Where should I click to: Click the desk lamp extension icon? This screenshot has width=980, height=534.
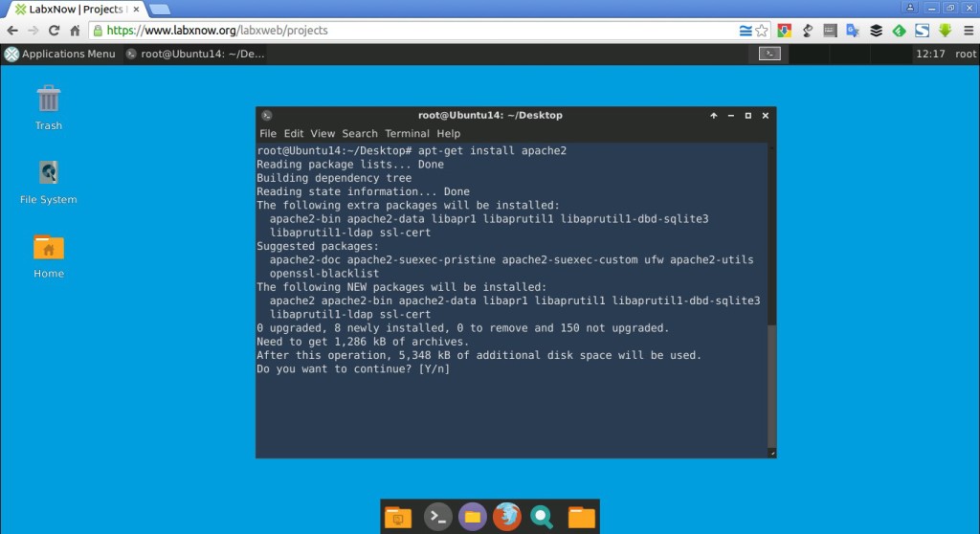pyautogui.click(x=808, y=30)
